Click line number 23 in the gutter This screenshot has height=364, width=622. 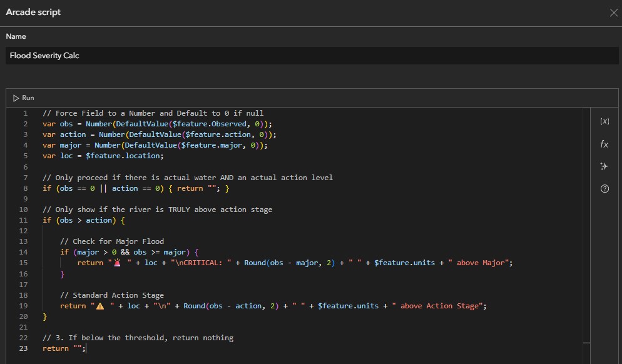tap(23, 348)
